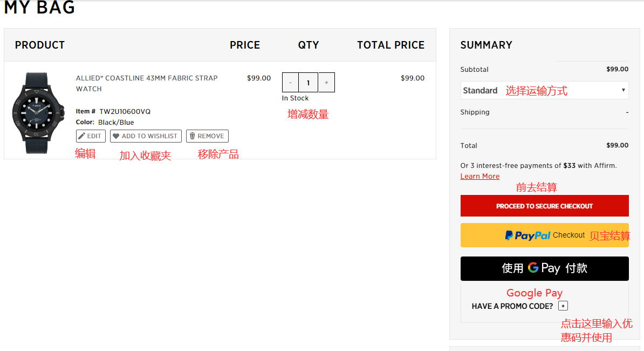The height and width of the screenshot is (351, 644).
Task: Click the SUMMARY panel heading
Action: pos(486,45)
